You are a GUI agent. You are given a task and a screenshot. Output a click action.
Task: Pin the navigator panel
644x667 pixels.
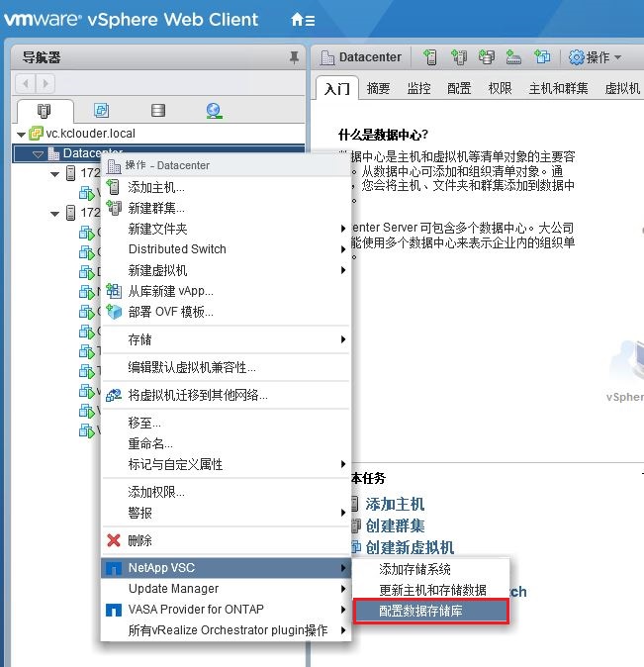click(294, 57)
